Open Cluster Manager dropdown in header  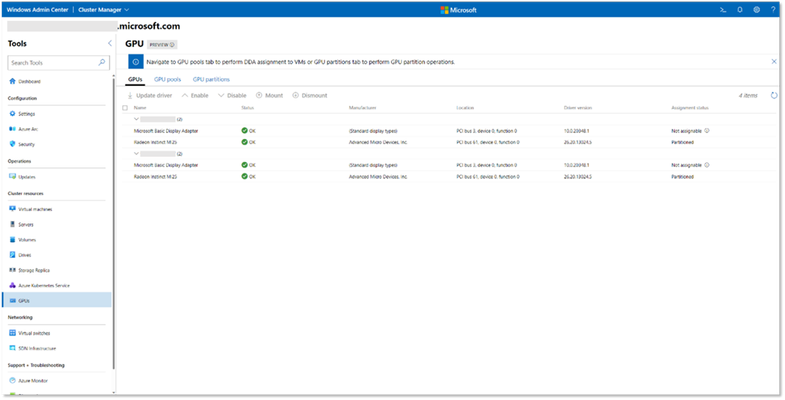pos(104,10)
